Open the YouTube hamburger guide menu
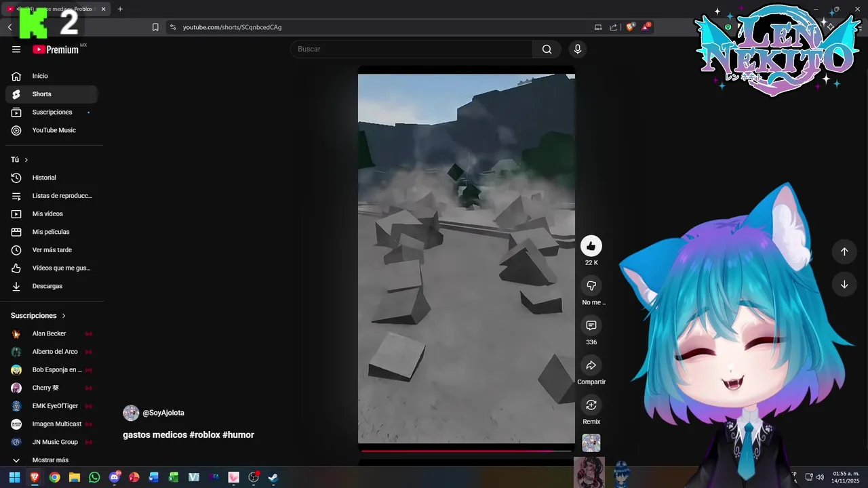This screenshot has width=868, height=488. pyautogui.click(x=16, y=49)
